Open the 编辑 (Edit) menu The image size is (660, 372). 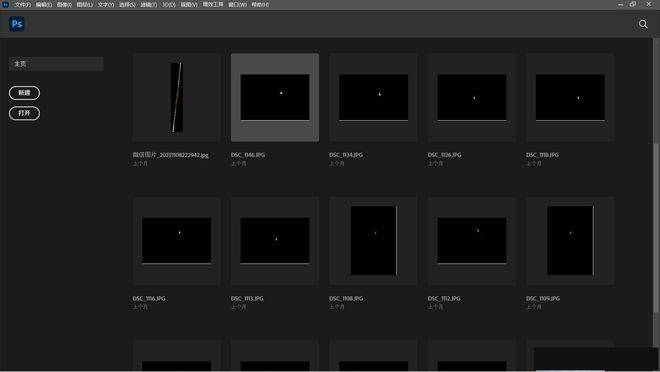(x=44, y=5)
